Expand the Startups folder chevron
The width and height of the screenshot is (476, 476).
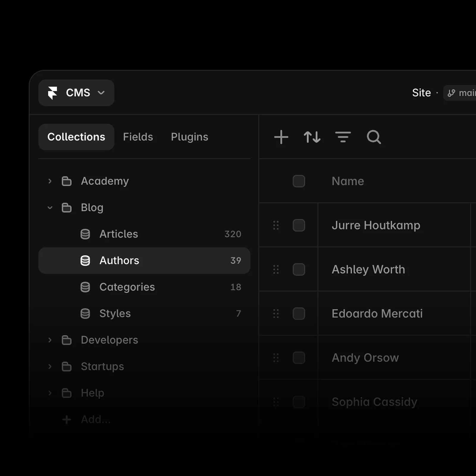pos(50,366)
